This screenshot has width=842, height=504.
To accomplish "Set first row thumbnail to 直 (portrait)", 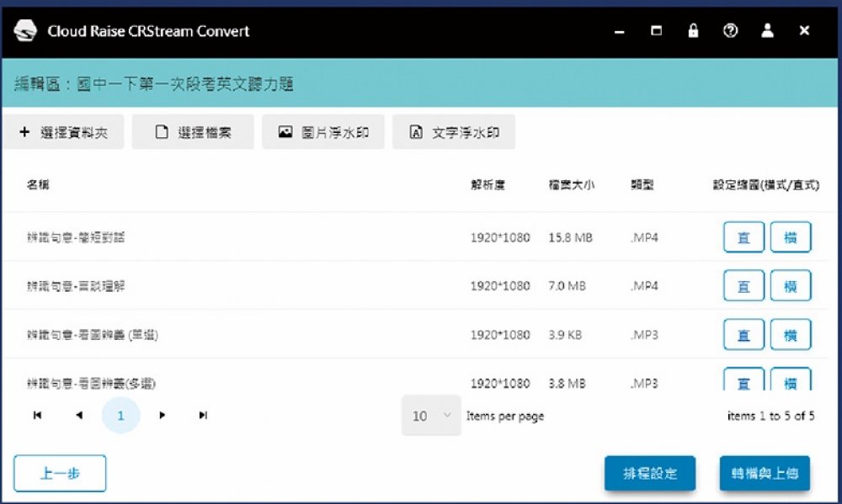I will click(743, 237).
